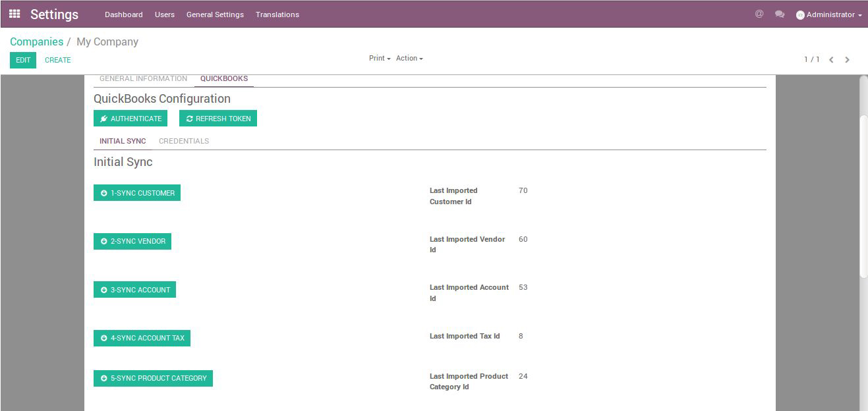Switch to the Credentials tab

pos(184,141)
